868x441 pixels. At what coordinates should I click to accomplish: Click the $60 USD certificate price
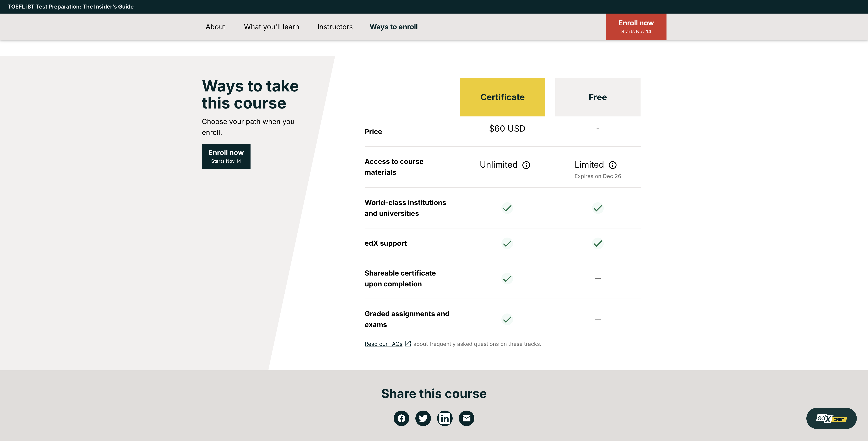tap(507, 129)
